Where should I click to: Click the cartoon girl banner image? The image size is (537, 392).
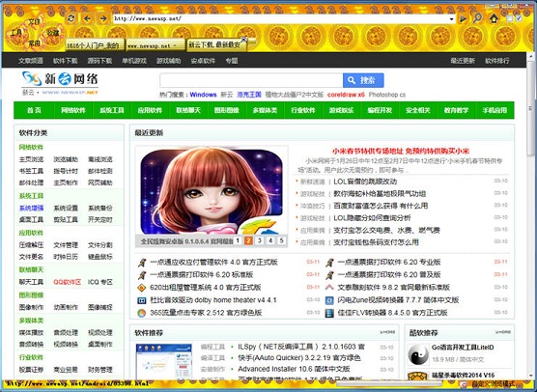212,191
